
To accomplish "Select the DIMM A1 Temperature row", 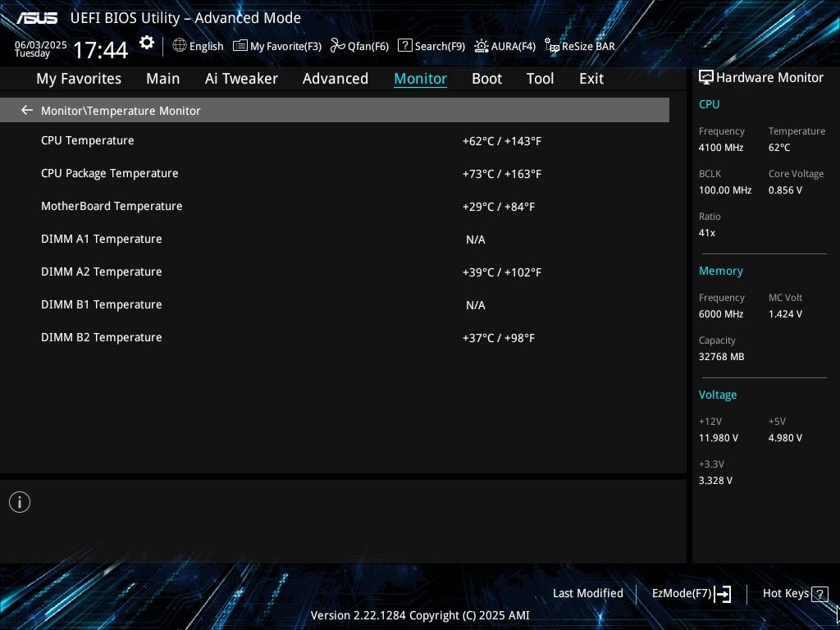I will tap(335, 239).
